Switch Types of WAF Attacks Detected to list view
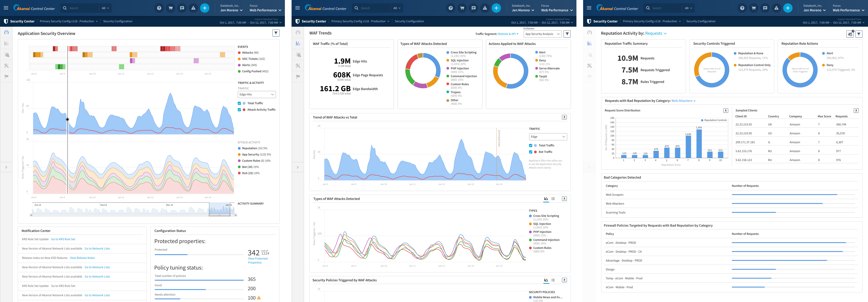Screen dimensions: 868x302 pyautogui.click(x=553, y=199)
